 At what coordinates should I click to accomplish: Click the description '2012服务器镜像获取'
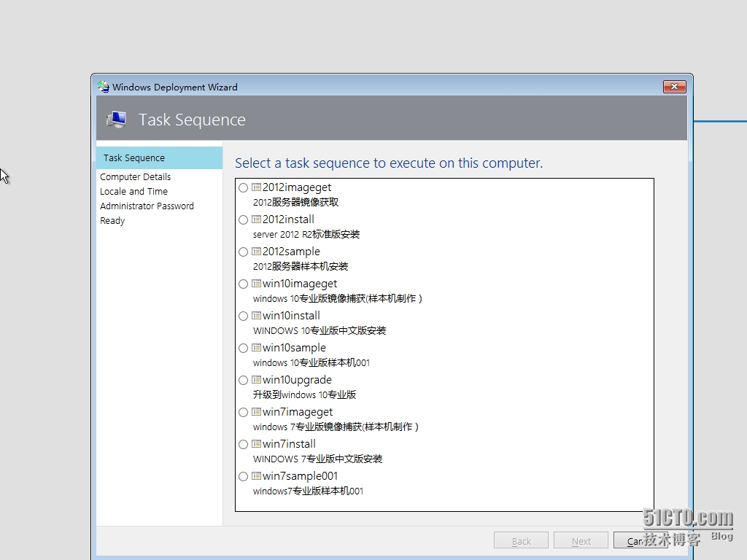click(296, 203)
